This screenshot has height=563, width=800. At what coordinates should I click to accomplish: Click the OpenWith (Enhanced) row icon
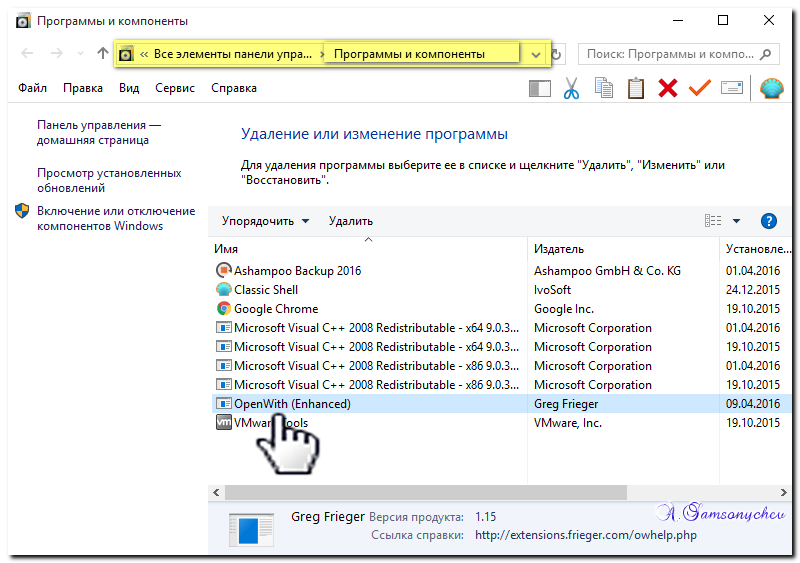[223, 403]
